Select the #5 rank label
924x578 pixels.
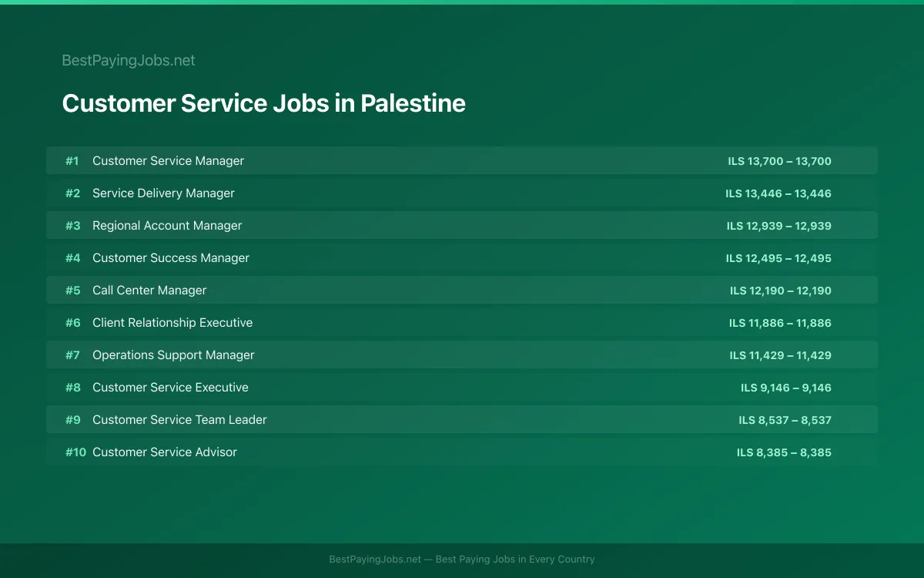(x=72, y=291)
